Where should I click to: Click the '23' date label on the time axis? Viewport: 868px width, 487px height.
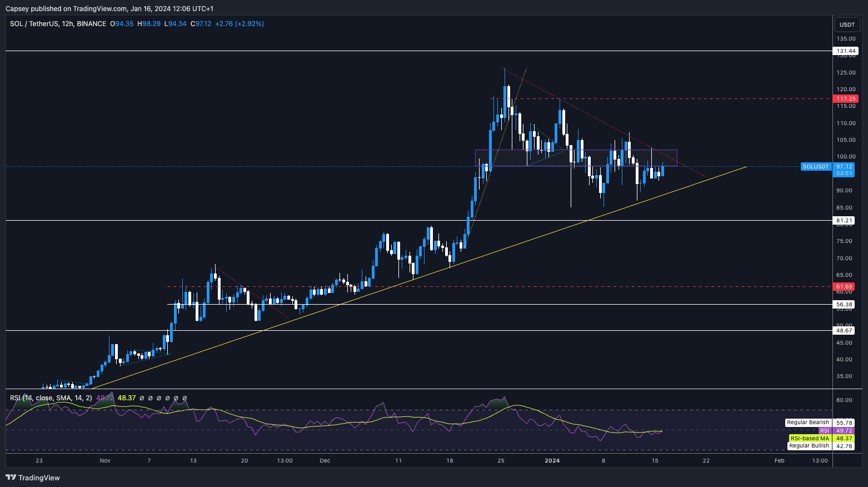click(x=39, y=460)
